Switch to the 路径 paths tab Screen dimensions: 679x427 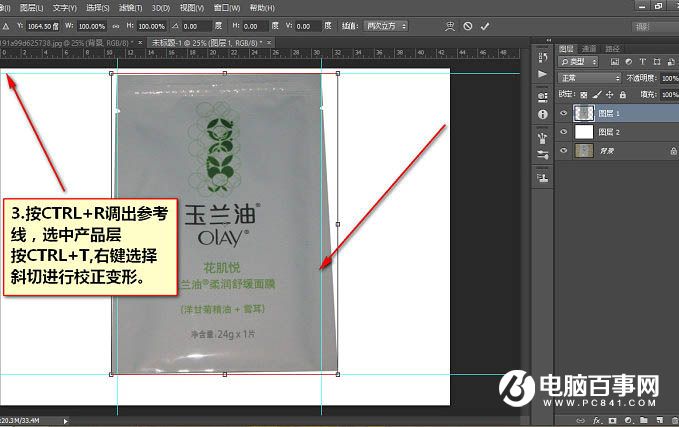(613, 49)
